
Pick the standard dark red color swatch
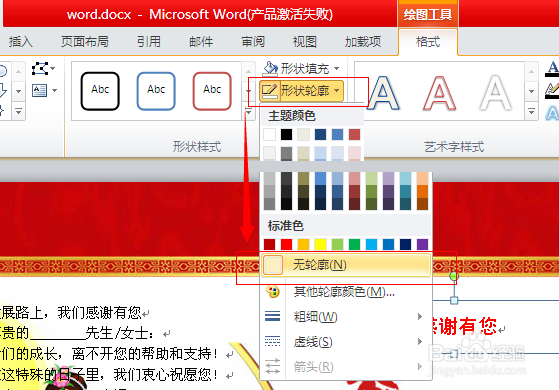click(x=270, y=245)
